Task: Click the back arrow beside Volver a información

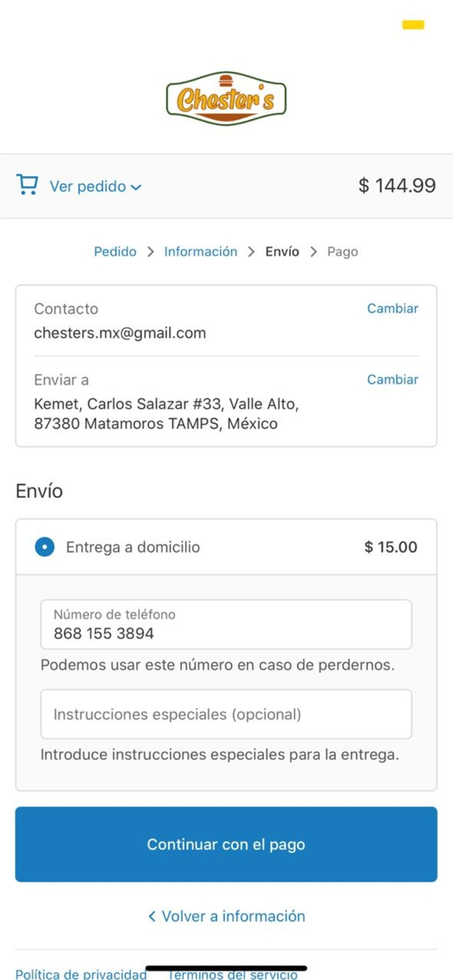Action: (x=152, y=916)
